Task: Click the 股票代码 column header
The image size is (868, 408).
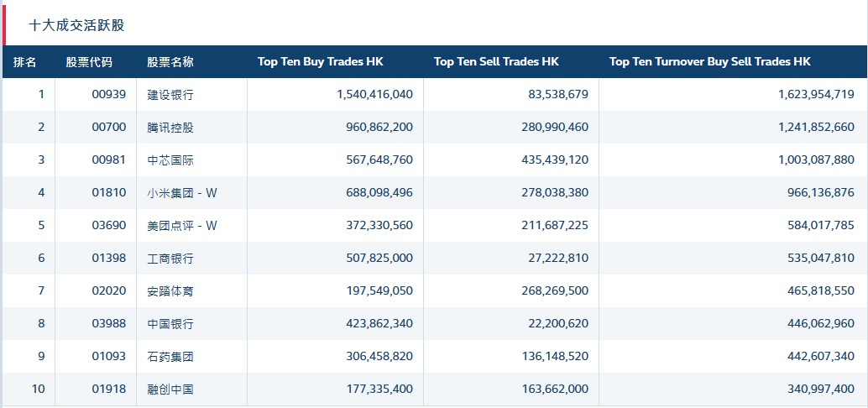Action: [x=89, y=62]
